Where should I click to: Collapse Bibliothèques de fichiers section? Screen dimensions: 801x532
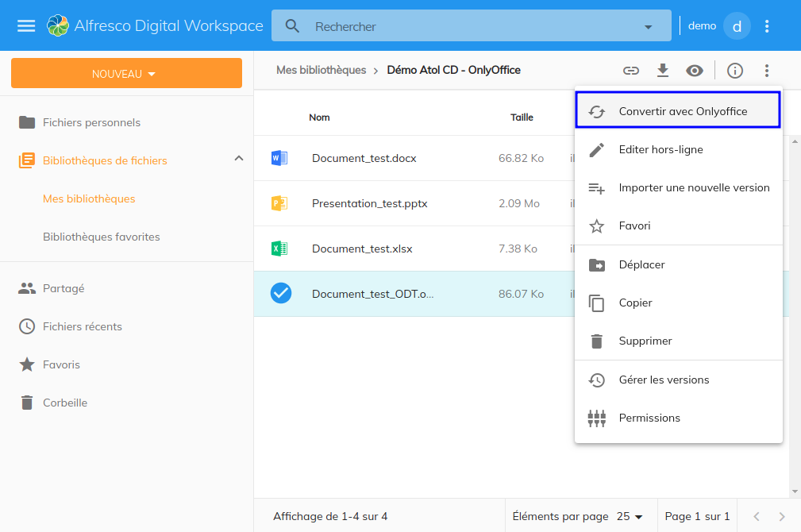pyautogui.click(x=239, y=159)
